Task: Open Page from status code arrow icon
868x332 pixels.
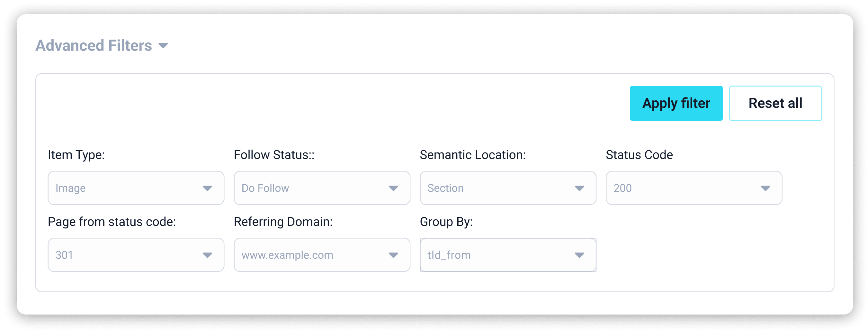Action: (x=207, y=255)
